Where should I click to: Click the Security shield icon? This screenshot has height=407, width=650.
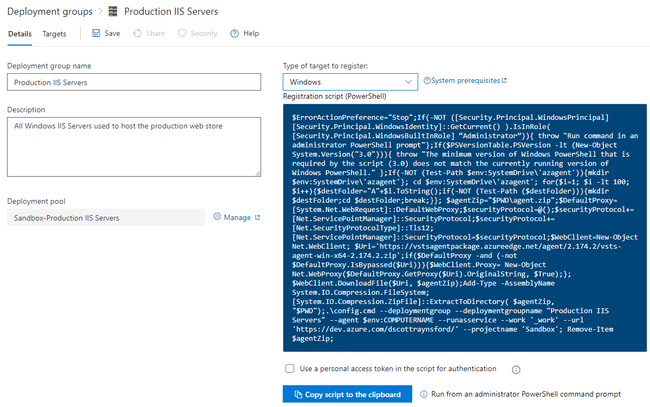182,33
